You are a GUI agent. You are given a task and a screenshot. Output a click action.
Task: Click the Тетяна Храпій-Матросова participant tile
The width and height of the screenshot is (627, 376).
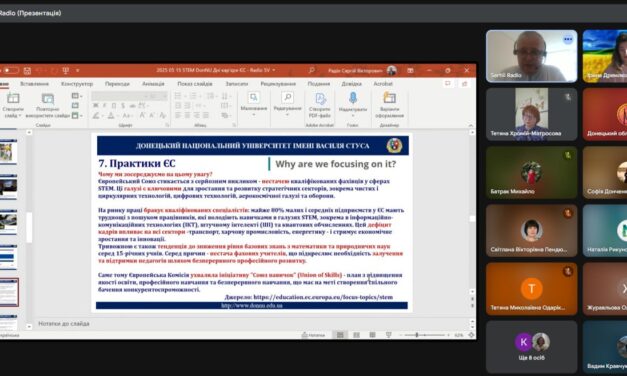coord(531,114)
